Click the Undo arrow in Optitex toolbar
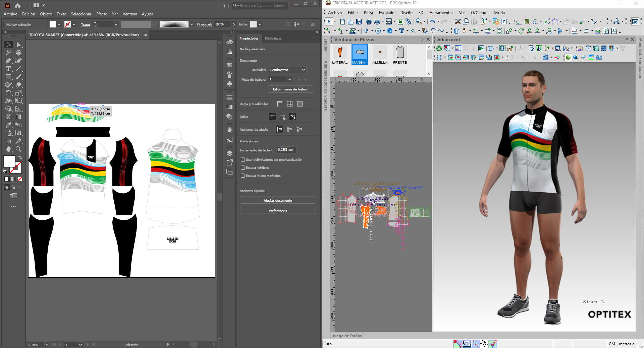The width and height of the screenshot is (644, 348). (432, 22)
